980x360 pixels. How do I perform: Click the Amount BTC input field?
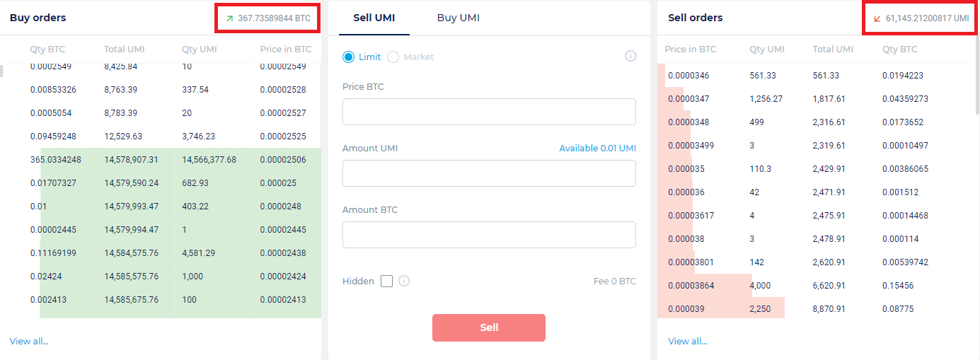(x=489, y=235)
